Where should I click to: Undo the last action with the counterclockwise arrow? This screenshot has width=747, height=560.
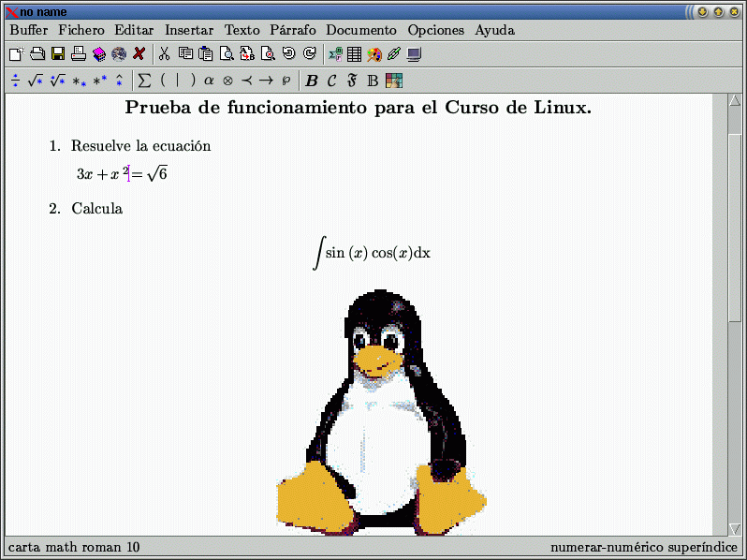[288, 52]
